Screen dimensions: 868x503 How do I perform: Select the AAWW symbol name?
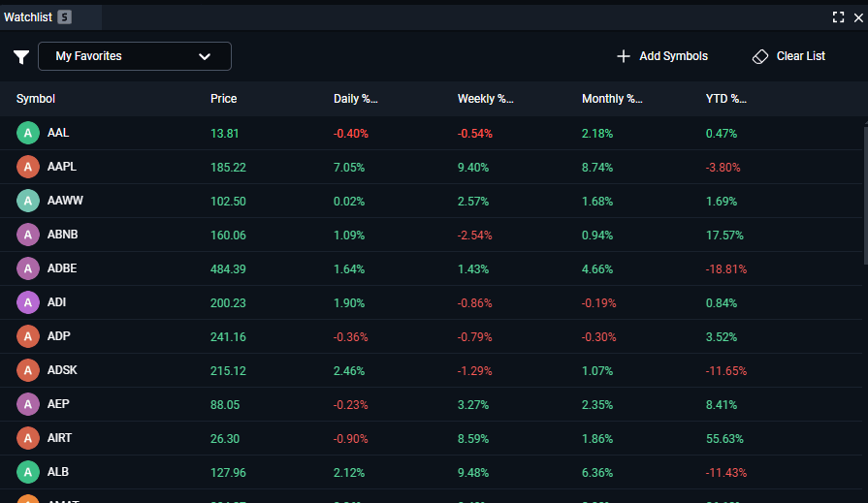65,201
